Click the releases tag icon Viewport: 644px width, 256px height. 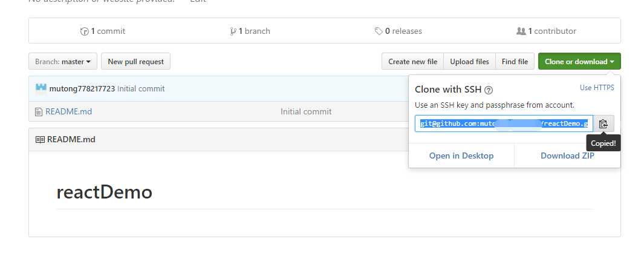coord(379,31)
